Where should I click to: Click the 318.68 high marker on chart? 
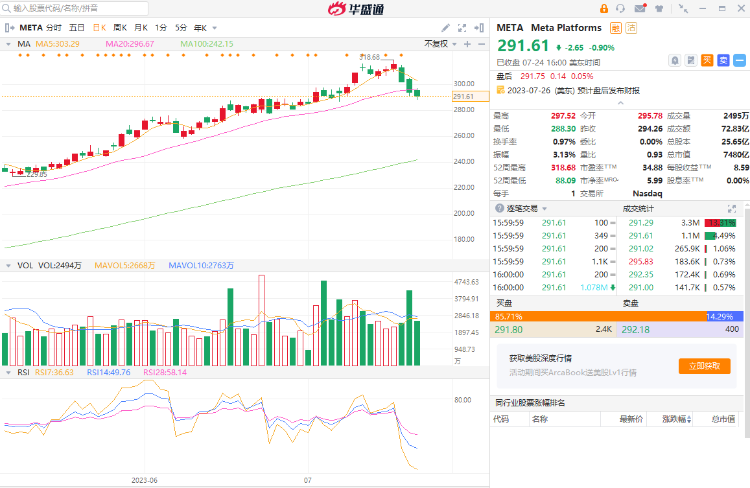[x=370, y=57]
